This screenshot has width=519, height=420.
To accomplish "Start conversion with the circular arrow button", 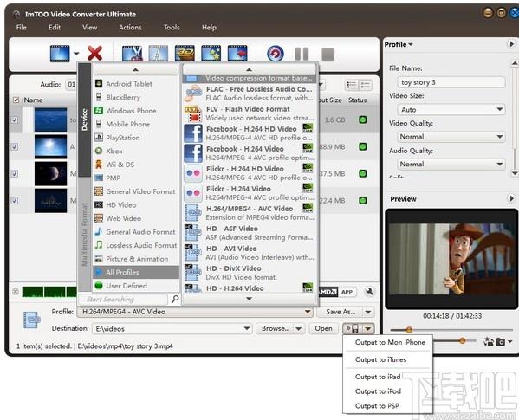I will coord(276,54).
